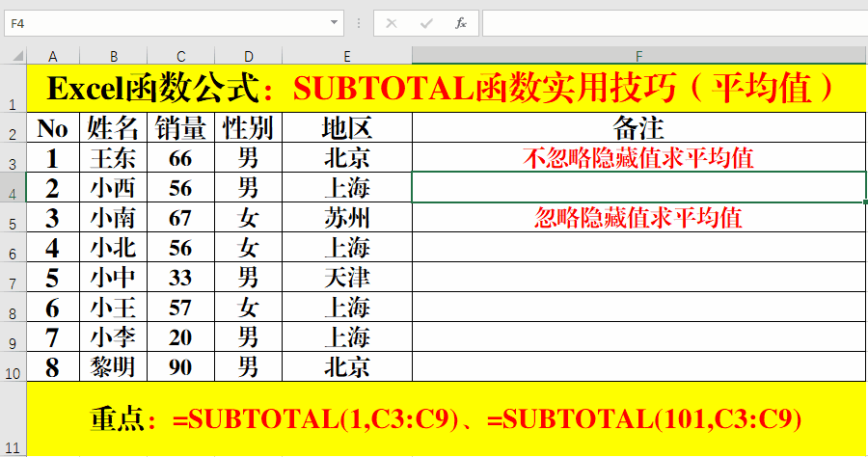The width and height of the screenshot is (868, 457).
Task: Click the 重点 formula note cell in row 11
Action: [x=447, y=418]
